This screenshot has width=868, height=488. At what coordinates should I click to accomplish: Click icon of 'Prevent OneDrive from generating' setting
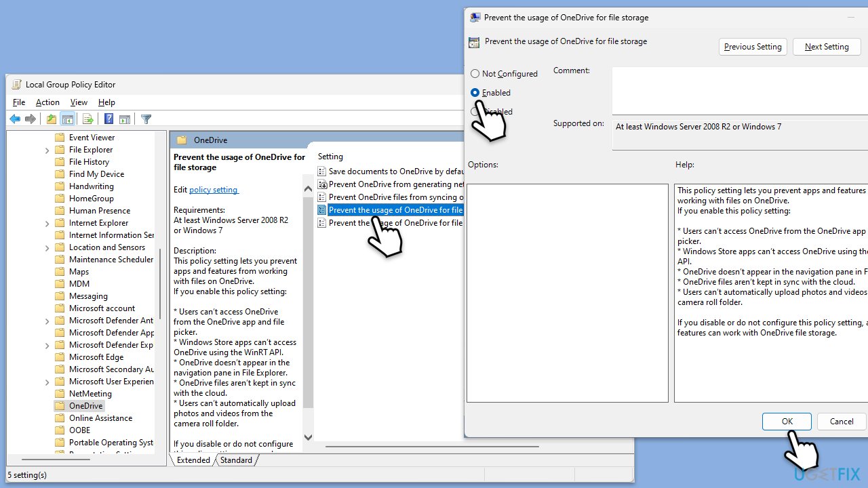point(322,184)
